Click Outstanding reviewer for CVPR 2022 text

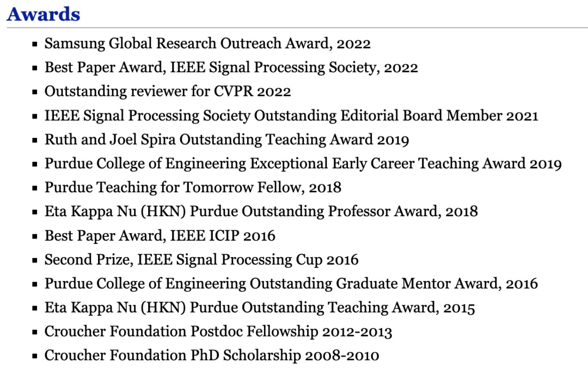click(168, 91)
